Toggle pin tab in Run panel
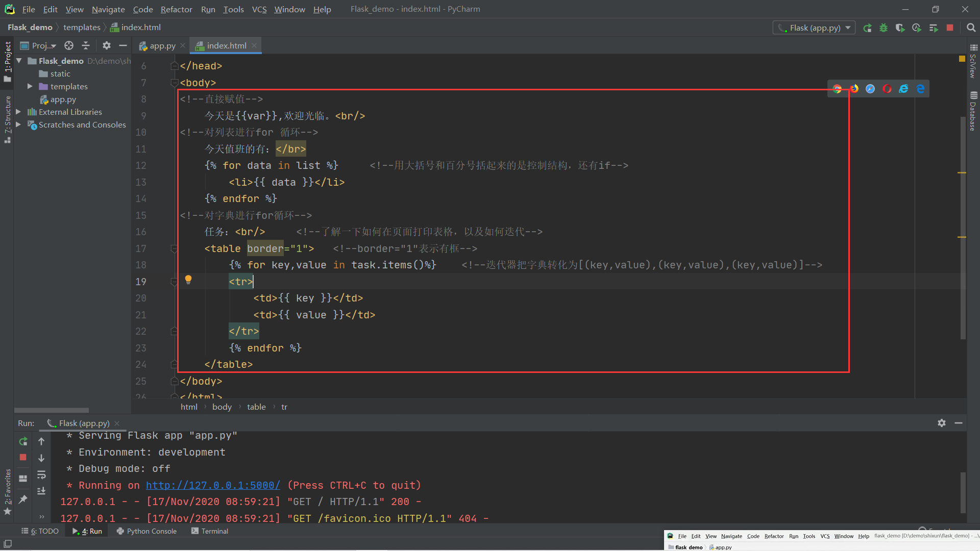980x551 pixels. [x=23, y=499]
